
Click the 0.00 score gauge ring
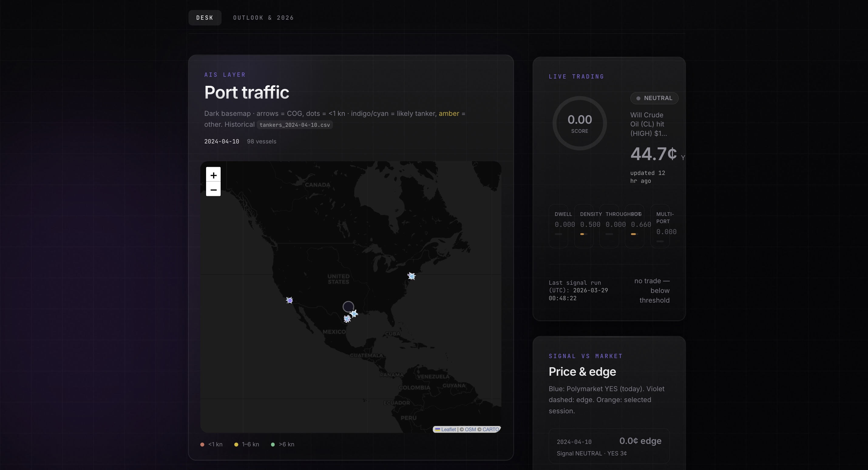[580, 123]
